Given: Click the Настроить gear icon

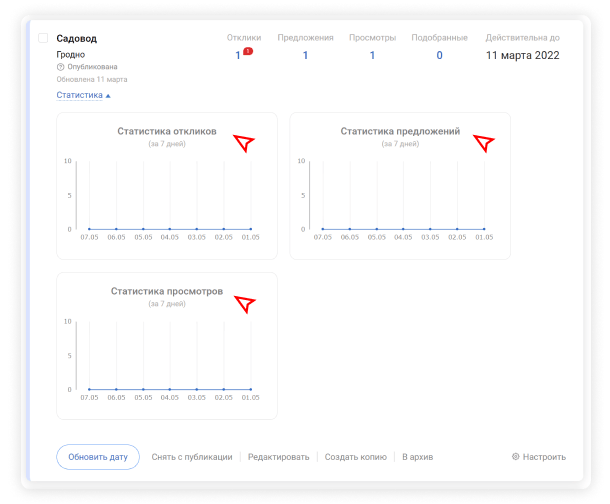Looking at the screenshot, I should [x=515, y=457].
